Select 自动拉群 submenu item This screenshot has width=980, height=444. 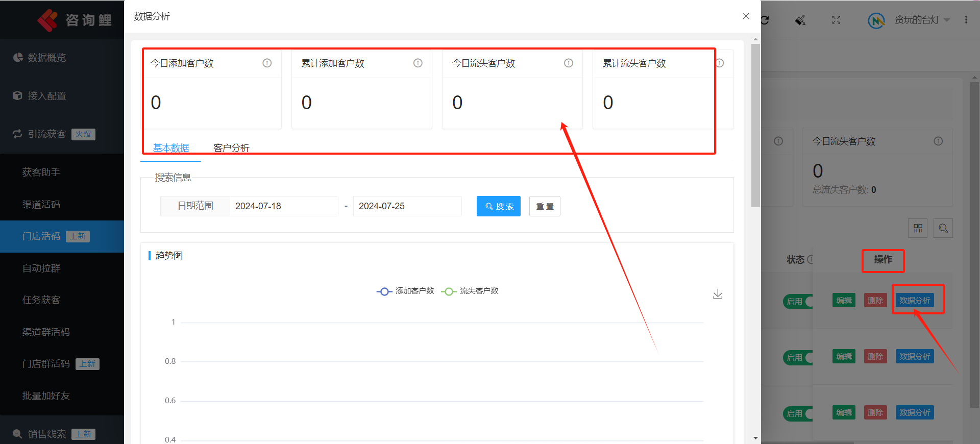click(62, 268)
